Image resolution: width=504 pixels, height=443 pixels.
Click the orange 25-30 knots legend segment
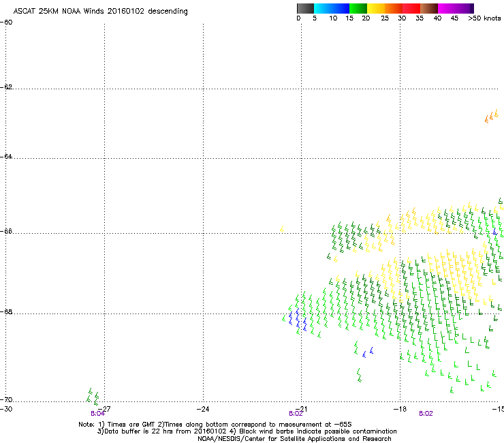[394, 8]
